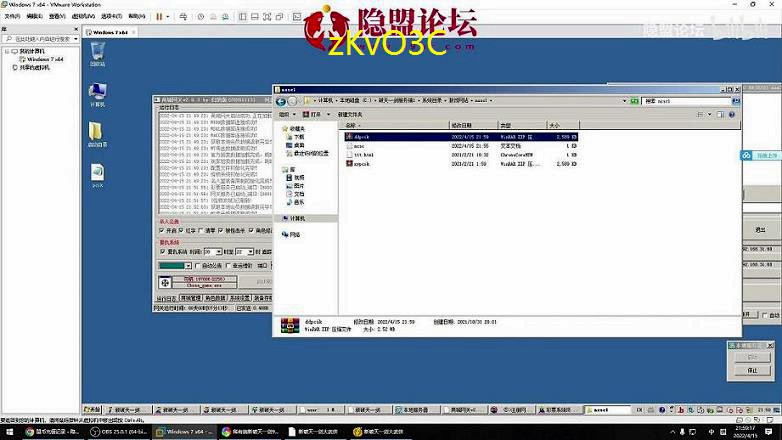The height and width of the screenshot is (440, 782).
Task: Change the Explorer view mode icon
Action: 700,115
